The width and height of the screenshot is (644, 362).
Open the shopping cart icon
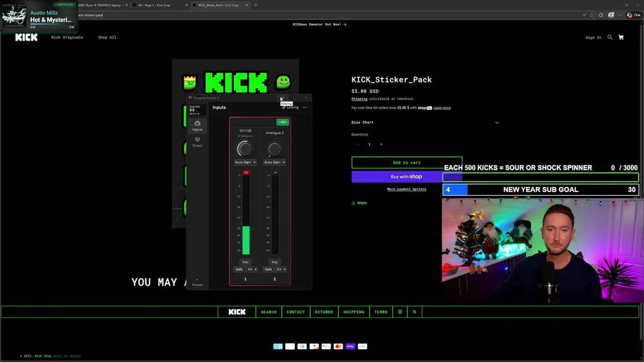[621, 37]
